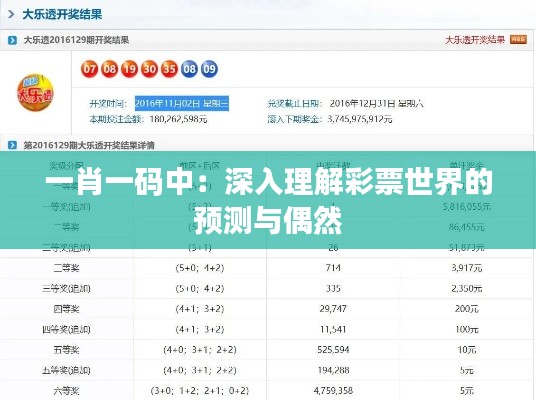Select red ball number 19
Image resolution: width=536 pixels, height=400 pixels.
click(129, 69)
